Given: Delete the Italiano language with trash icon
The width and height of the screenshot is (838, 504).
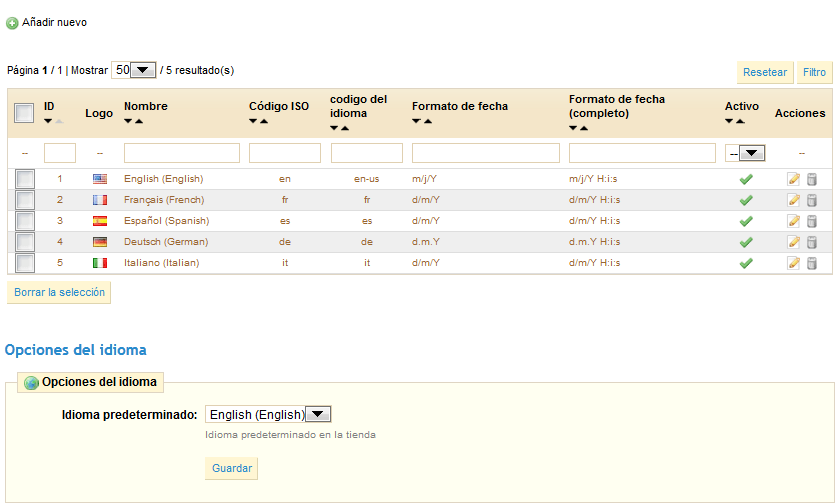Looking at the screenshot, I should tap(811, 263).
